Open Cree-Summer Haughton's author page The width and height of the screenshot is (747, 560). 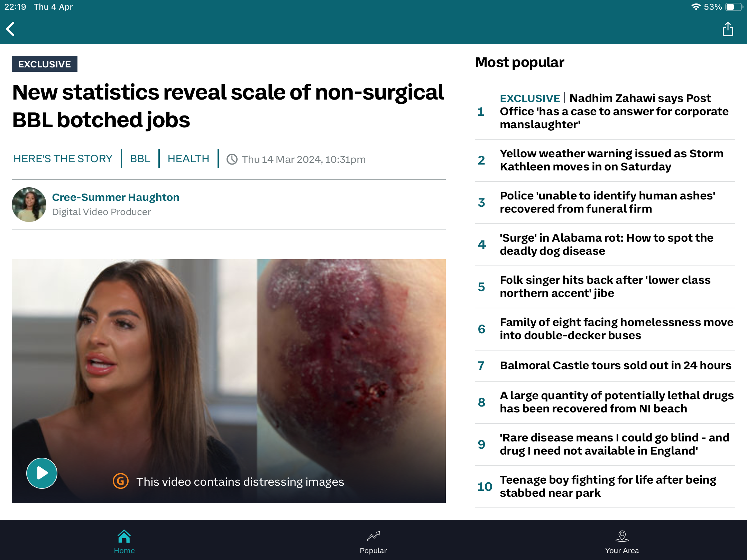[116, 197]
